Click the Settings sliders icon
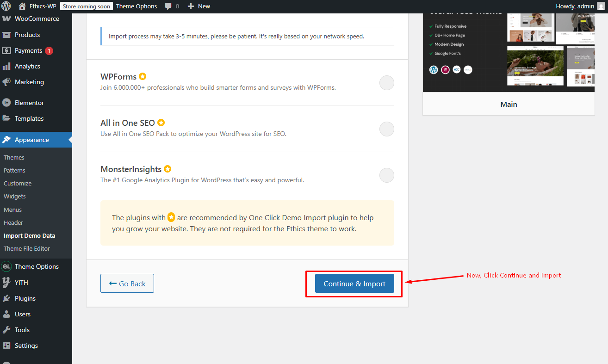The height and width of the screenshot is (364, 608). click(6, 345)
